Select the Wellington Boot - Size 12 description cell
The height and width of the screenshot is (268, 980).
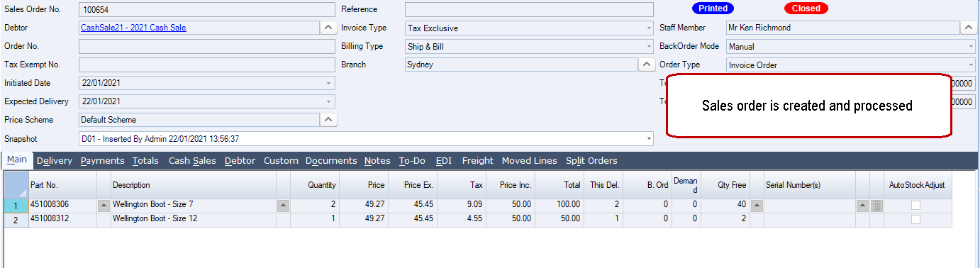pos(194,219)
